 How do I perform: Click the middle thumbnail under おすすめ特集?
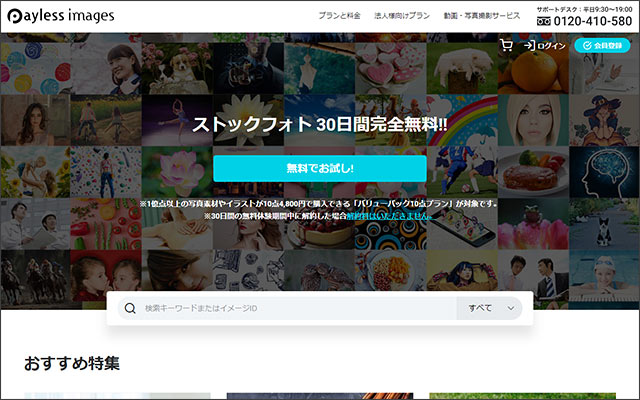(x=320, y=396)
